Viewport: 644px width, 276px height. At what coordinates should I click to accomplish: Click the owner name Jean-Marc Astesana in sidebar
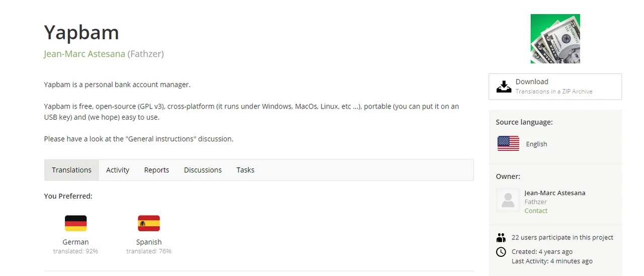click(555, 193)
